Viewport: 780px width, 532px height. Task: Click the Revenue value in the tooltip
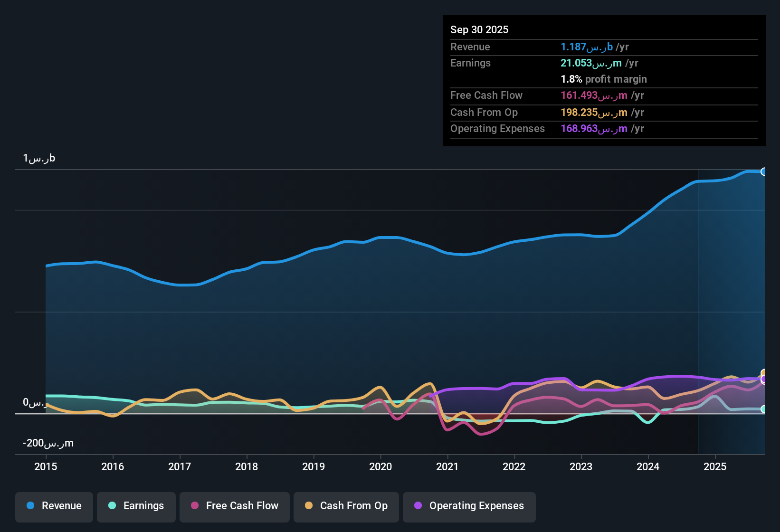[594, 47]
